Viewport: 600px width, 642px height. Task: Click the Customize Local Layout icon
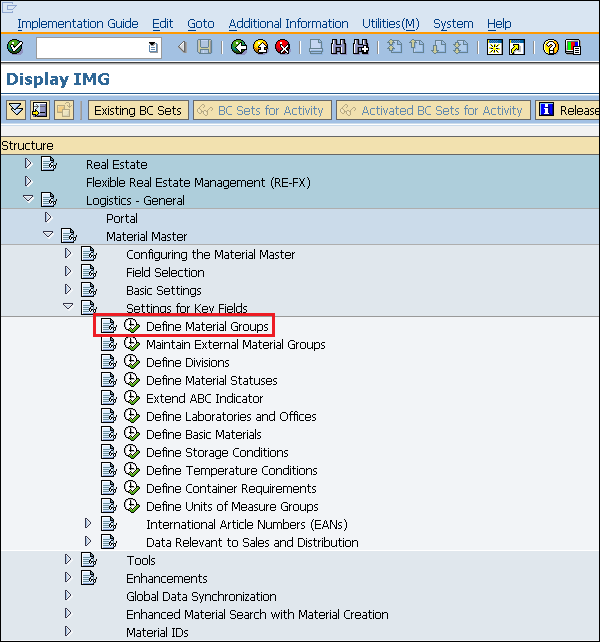point(573,47)
